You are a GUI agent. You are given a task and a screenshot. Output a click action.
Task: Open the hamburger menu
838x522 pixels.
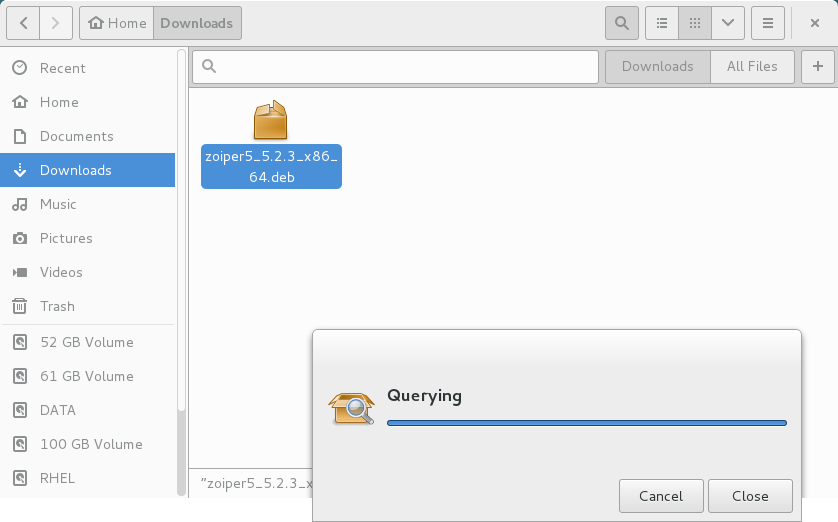click(x=767, y=22)
